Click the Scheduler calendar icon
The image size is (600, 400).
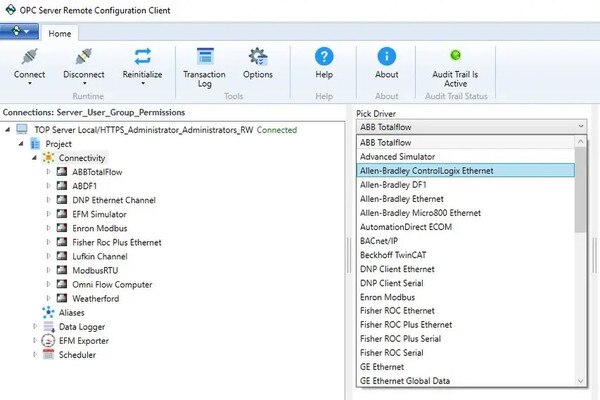48,354
